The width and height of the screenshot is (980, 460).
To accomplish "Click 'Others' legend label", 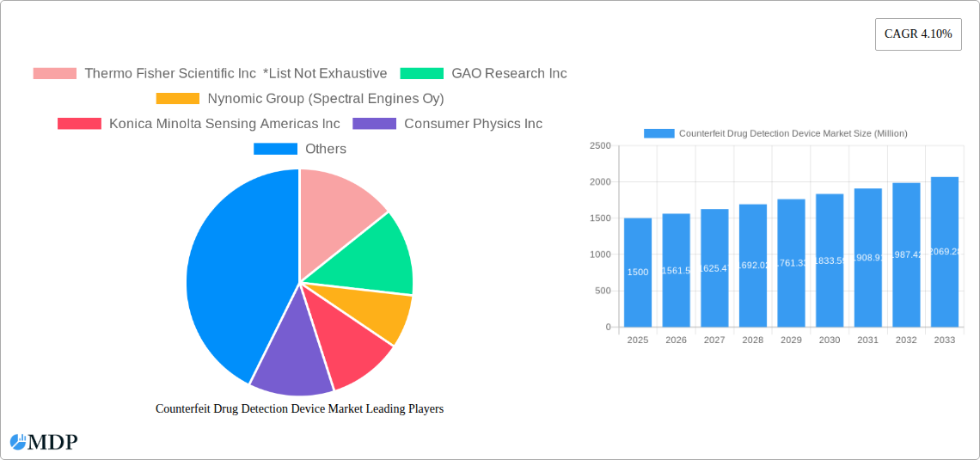I will (x=326, y=149).
